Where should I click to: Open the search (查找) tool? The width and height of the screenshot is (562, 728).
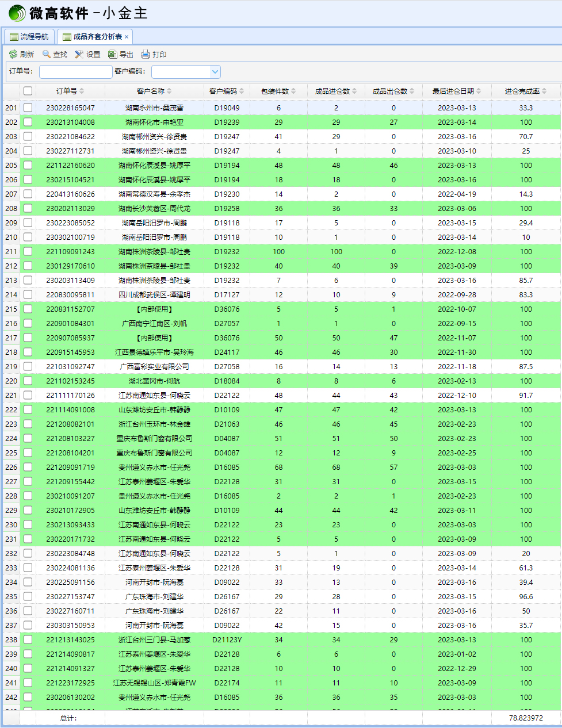[47, 54]
